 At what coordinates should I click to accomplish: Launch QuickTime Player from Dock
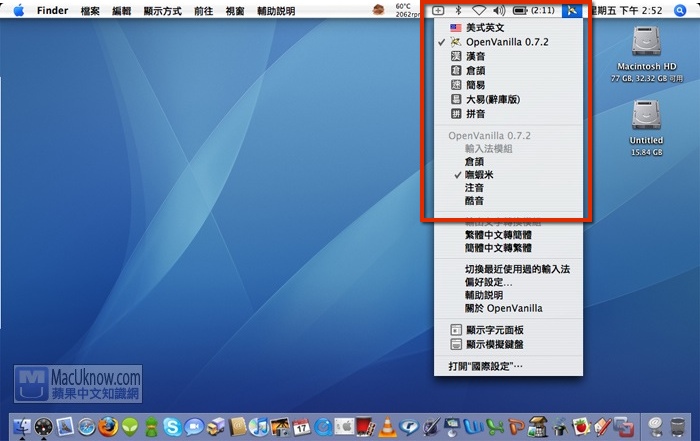(x=323, y=427)
